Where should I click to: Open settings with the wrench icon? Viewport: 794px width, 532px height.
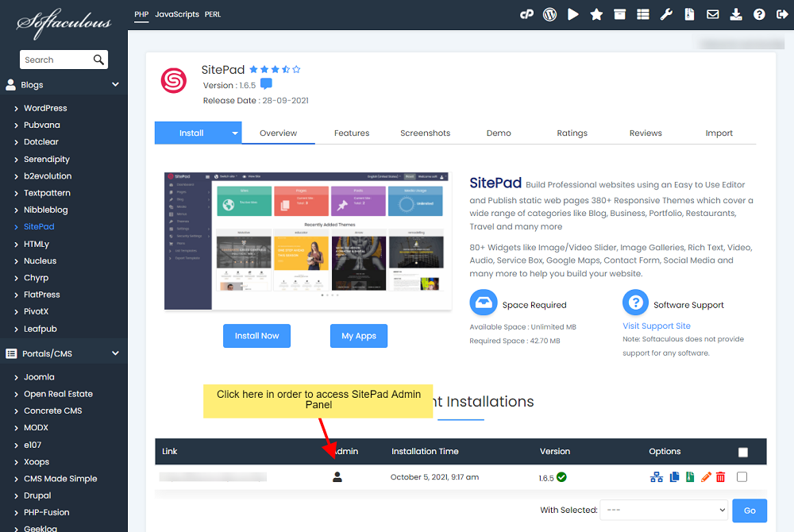click(666, 14)
